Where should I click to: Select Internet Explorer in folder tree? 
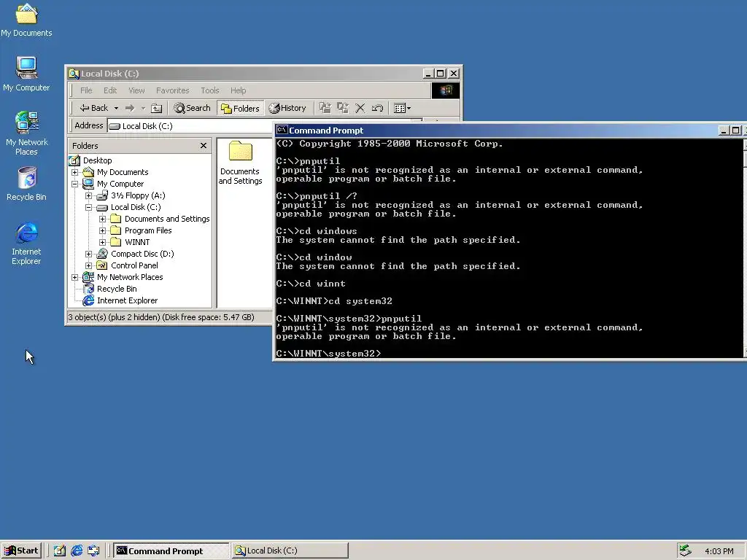pos(127,300)
